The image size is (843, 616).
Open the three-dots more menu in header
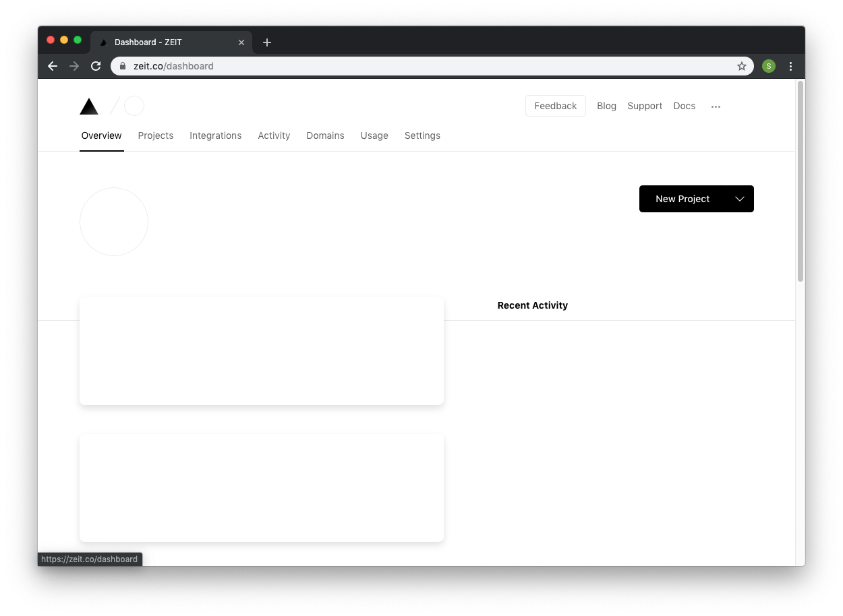716,106
